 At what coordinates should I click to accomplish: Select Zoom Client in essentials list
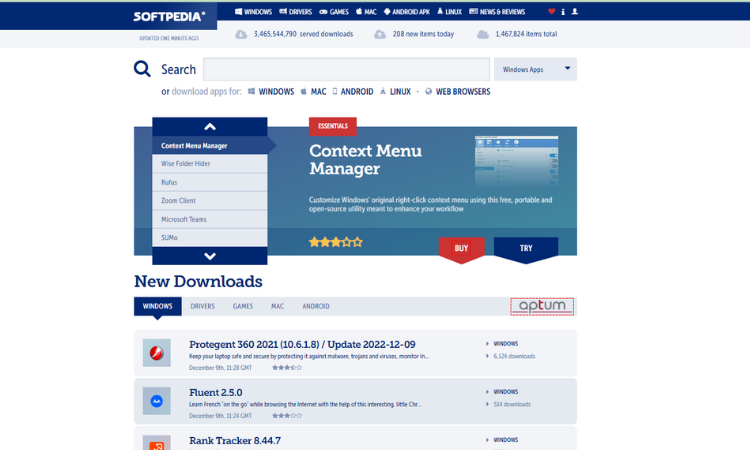click(210, 201)
